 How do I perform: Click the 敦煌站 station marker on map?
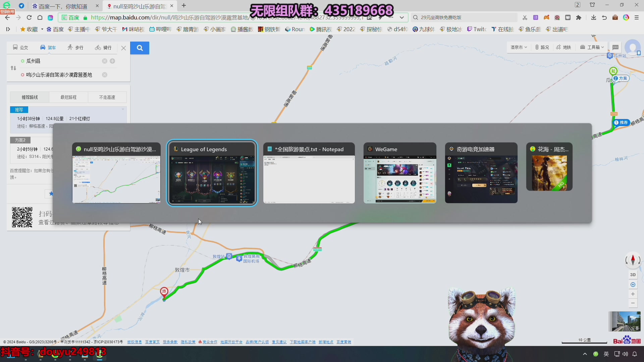pyautogui.click(x=229, y=256)
